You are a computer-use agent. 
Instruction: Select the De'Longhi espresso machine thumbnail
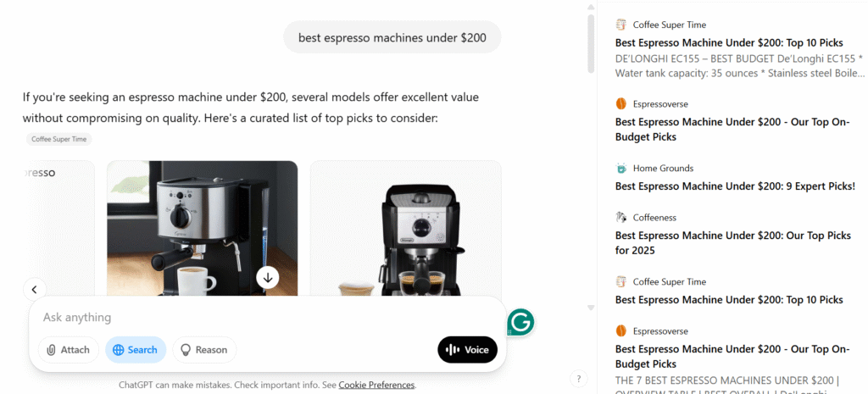[x=406, y=229]
